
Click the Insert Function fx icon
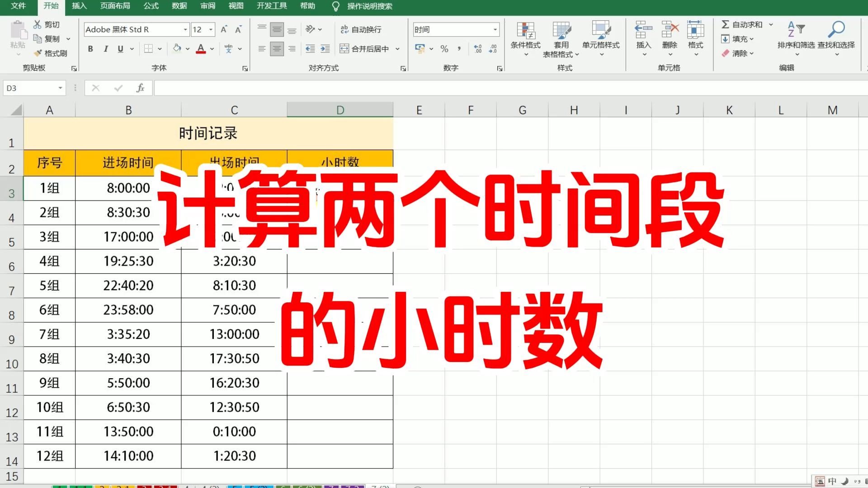click(140, 88)
